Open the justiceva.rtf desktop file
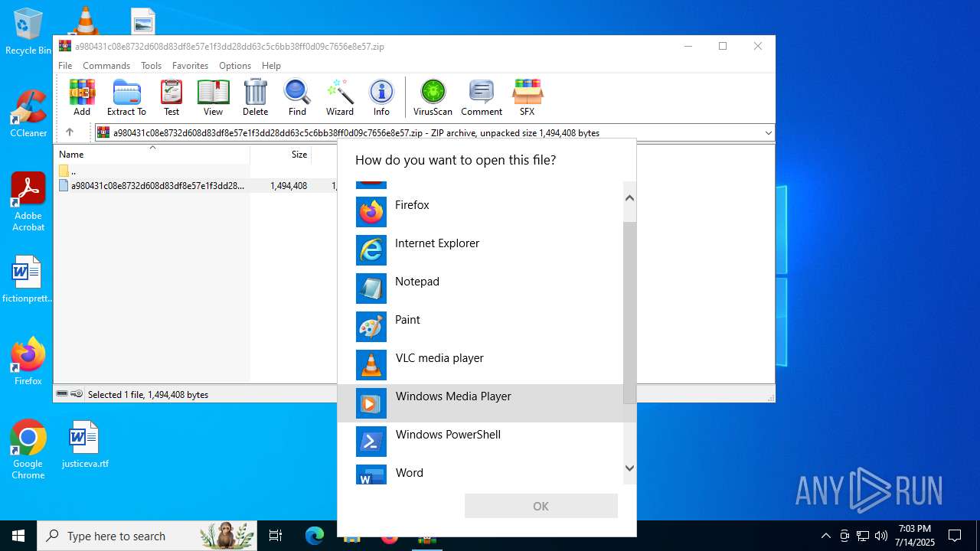Screen dimensions: 980x551 coord(85,444)
